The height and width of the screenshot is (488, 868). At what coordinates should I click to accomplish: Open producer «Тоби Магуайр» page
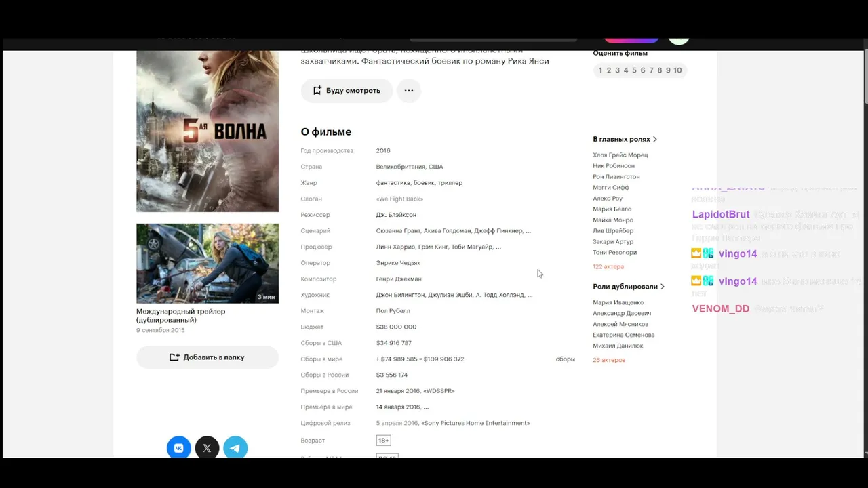(473, 247)
